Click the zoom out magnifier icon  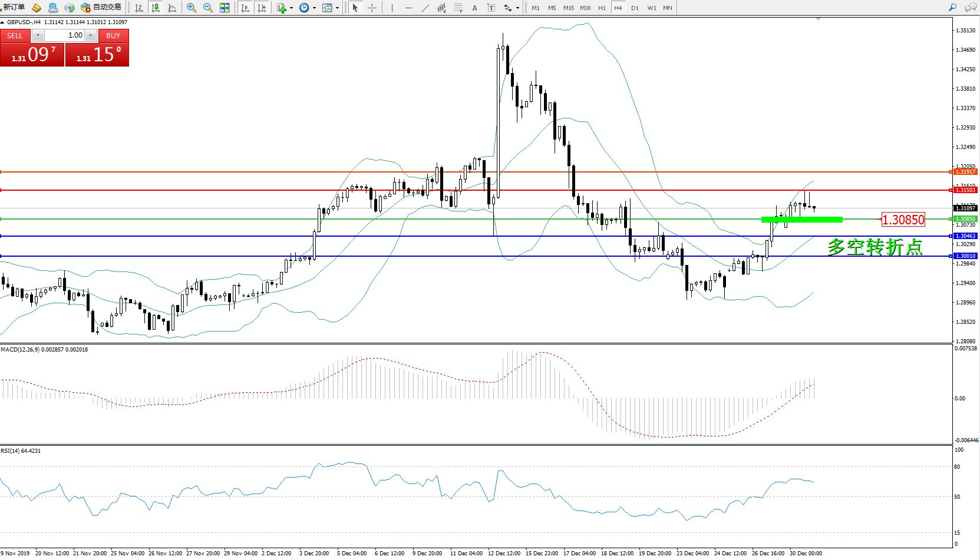pos(207,8)
